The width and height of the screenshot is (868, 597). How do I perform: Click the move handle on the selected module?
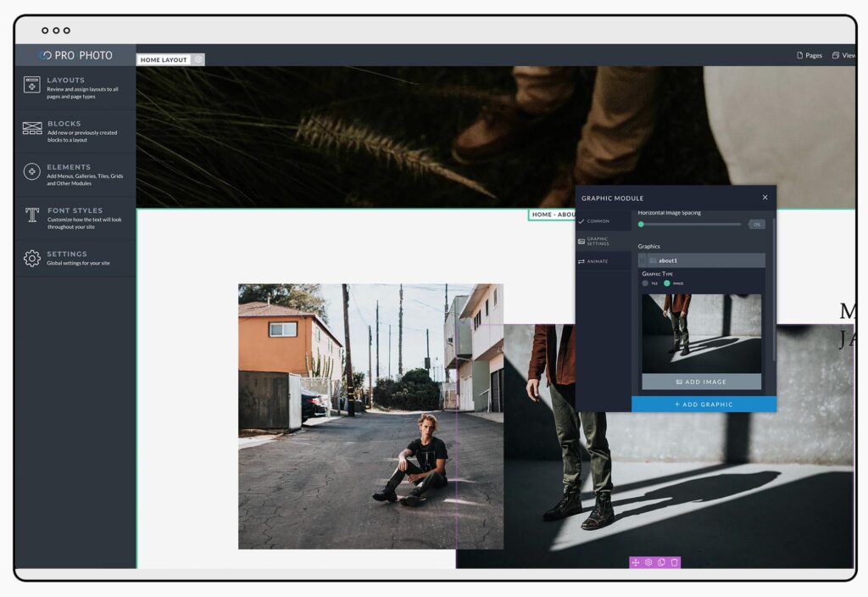tap(636, 562)
